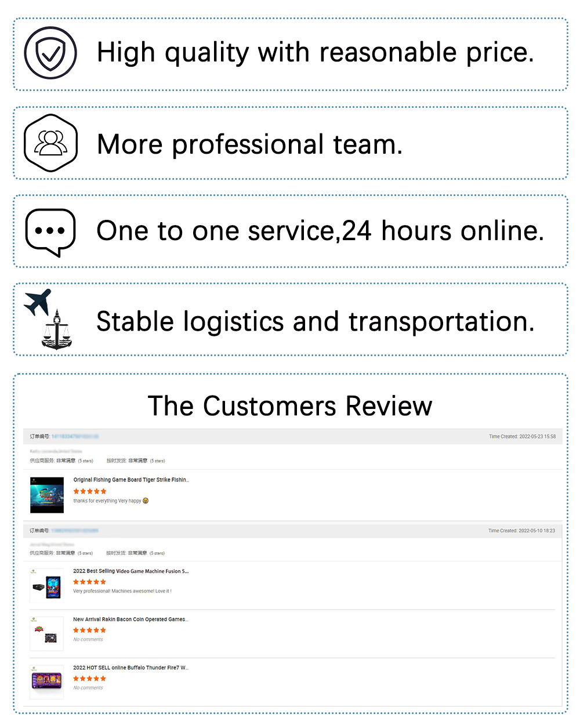Click the blurred order number of first review
Viewport: 580px width, 728px height.
click(x=75, y=436)
